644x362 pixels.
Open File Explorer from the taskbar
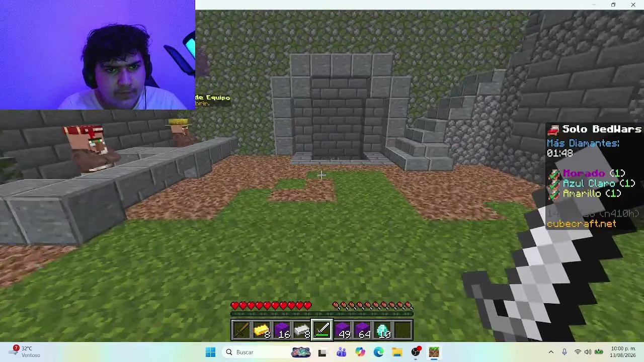(x=397, y=352)
